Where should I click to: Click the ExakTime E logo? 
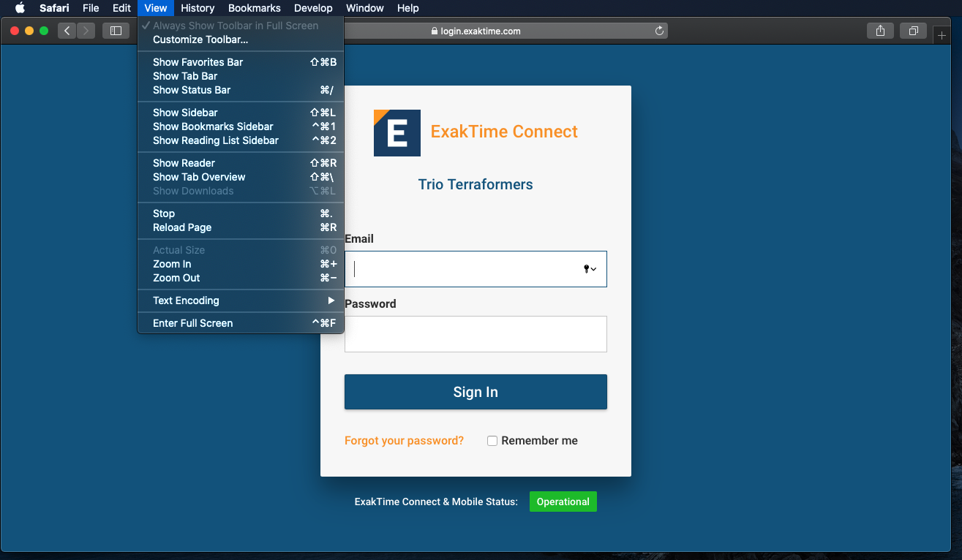(x=397, y=133)
